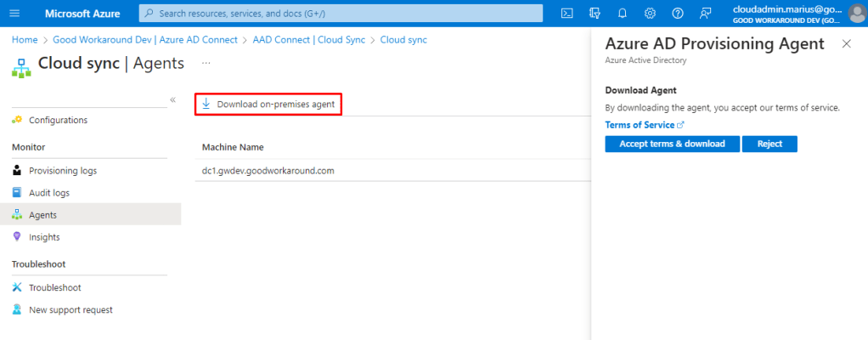Open the ellipsis menu beside Cloud sync title
This screenshot has width=868, height=340.
[206, 64]
